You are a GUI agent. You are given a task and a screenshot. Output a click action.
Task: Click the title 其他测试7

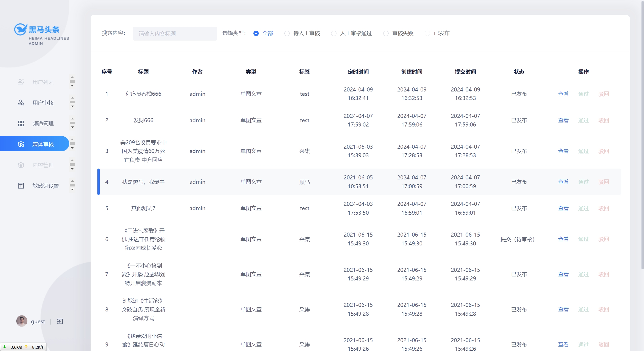tap(143, 208)
